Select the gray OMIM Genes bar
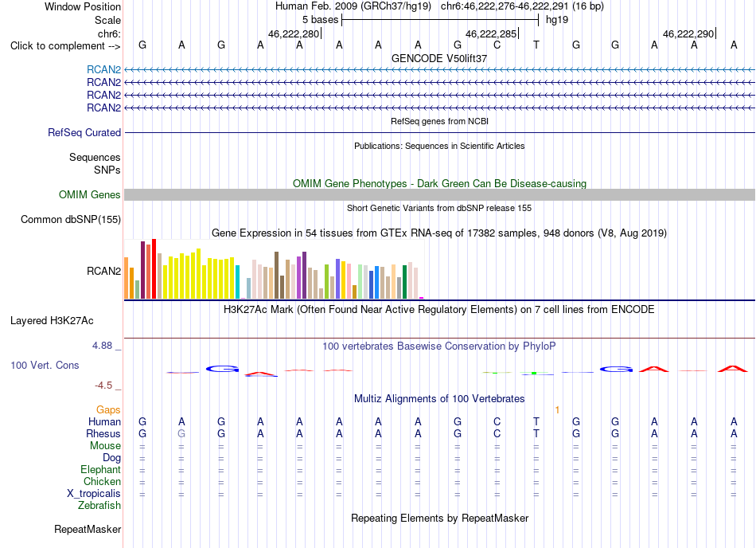Image resolution: width=756 pixels, height=548 pixels. 439,194
